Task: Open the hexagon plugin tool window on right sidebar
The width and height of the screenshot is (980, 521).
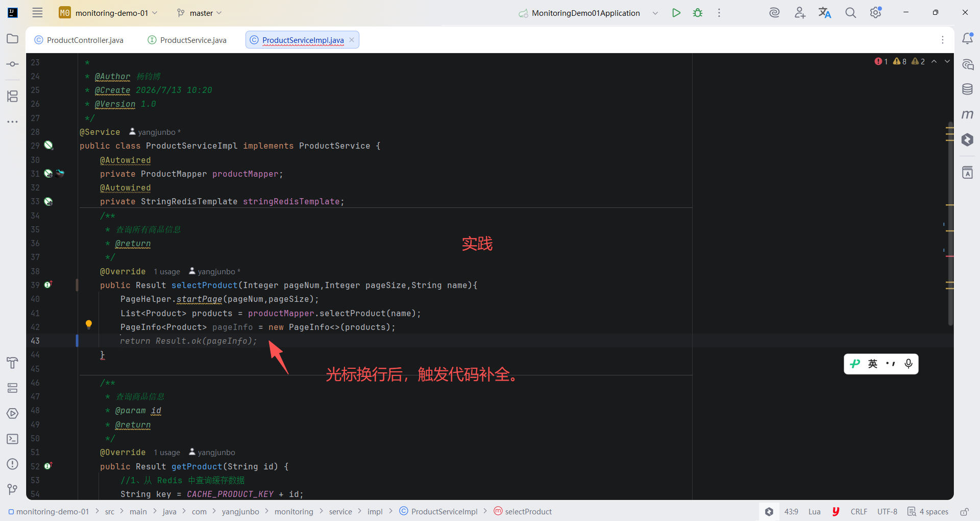Action: pos(967,139)
